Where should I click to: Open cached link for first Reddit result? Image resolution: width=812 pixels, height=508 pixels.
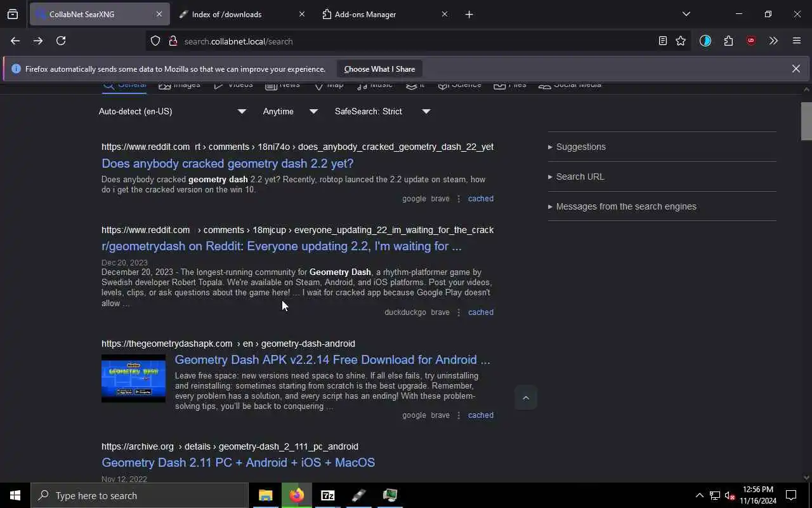480,199
